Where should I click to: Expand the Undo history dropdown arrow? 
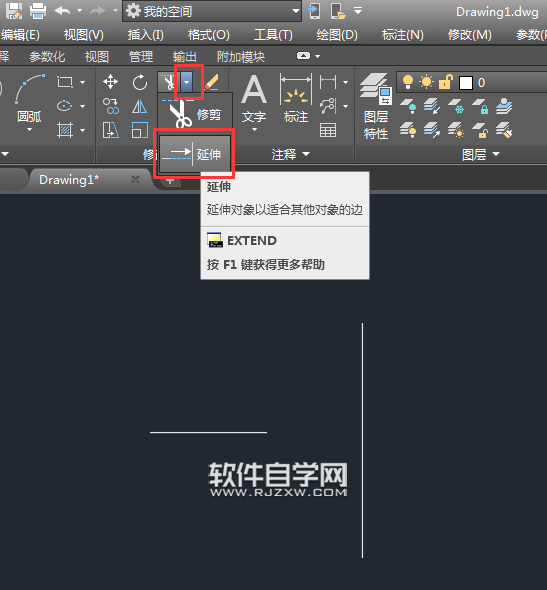point(79,11)
